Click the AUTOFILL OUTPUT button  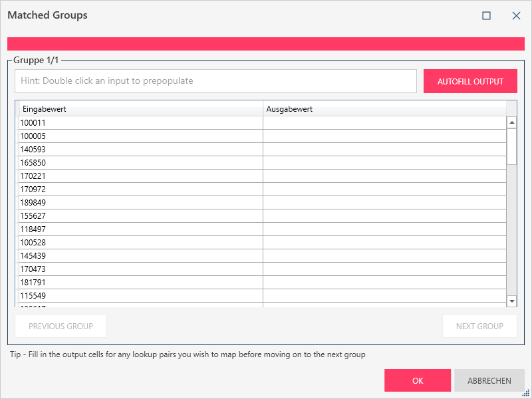point(470,82)
